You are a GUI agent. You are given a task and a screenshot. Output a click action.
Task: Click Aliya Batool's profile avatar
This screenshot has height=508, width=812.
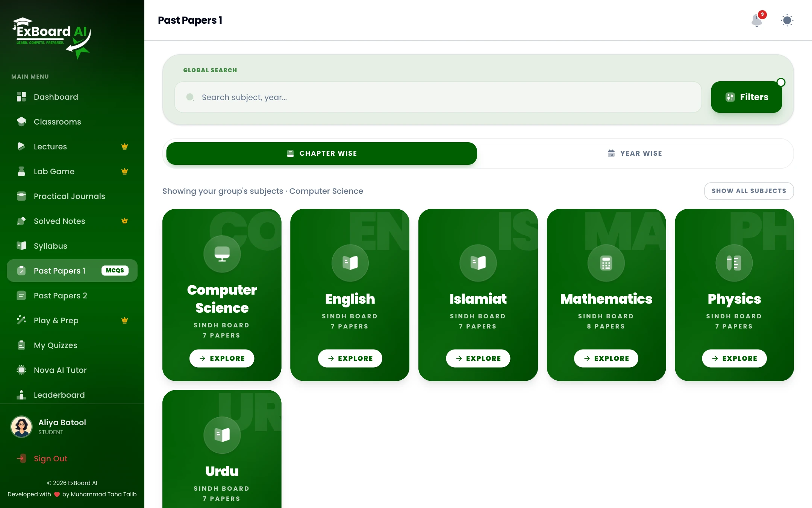[21, 427]
